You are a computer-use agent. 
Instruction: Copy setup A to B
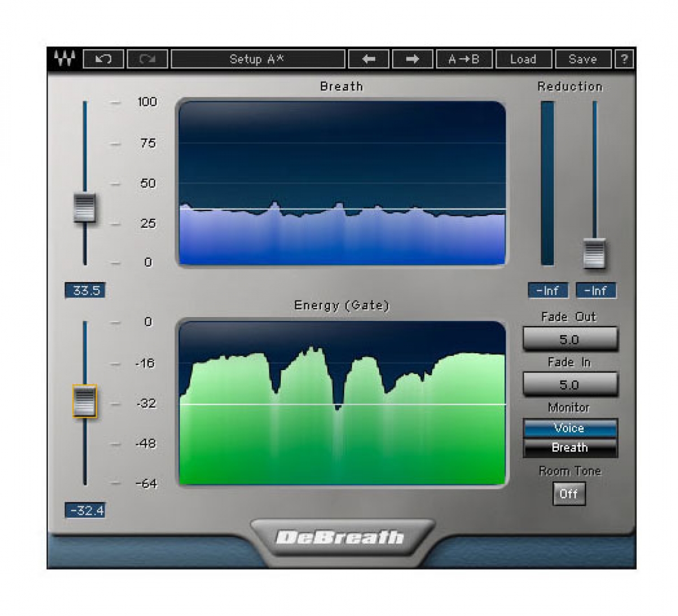pos(464,59)
